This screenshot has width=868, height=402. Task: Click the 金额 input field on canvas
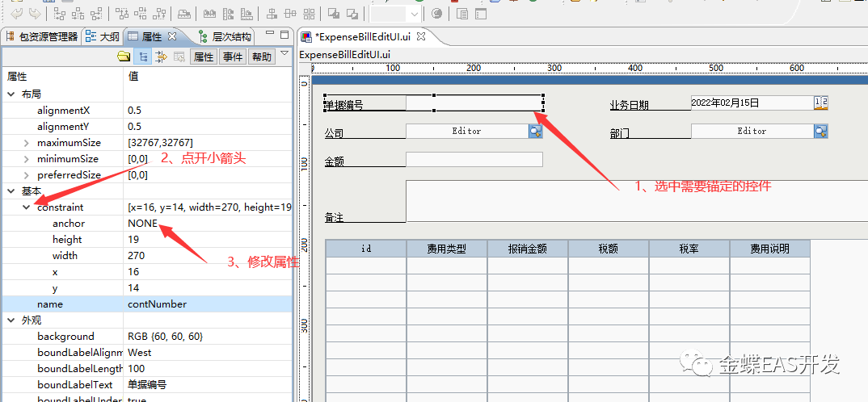pyautogui.click(x=474, y=159)
